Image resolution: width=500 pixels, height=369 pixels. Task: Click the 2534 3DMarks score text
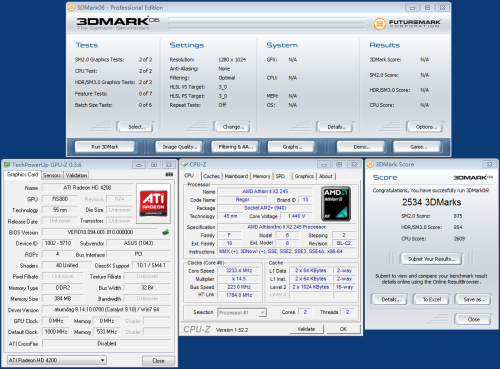tap(431, 202)
